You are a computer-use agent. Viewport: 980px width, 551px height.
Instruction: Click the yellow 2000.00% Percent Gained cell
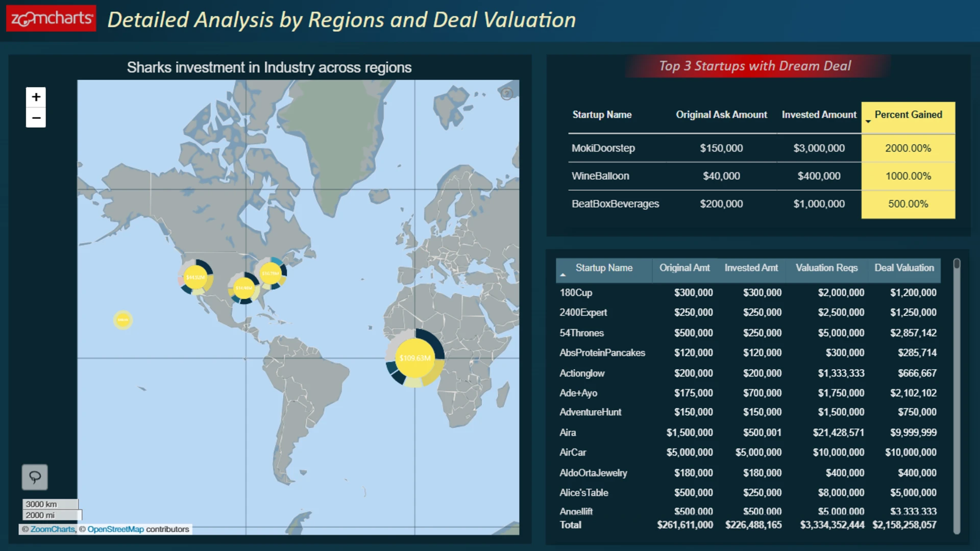(x=908, y=148)
